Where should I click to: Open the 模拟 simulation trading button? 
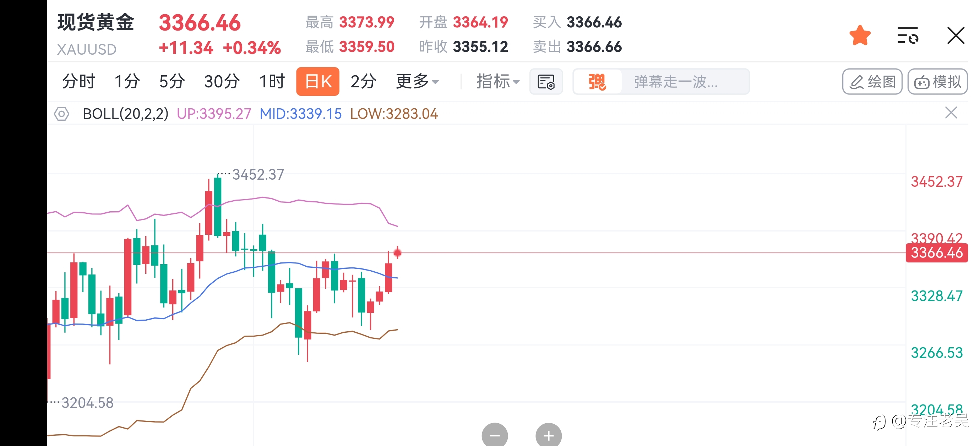coord(937,82)
